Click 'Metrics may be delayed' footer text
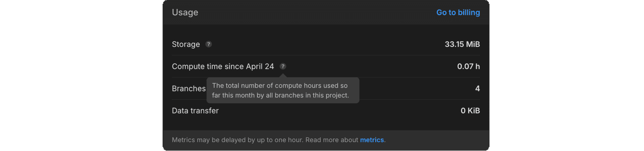The image size is (644, 151). pos(209,140)
